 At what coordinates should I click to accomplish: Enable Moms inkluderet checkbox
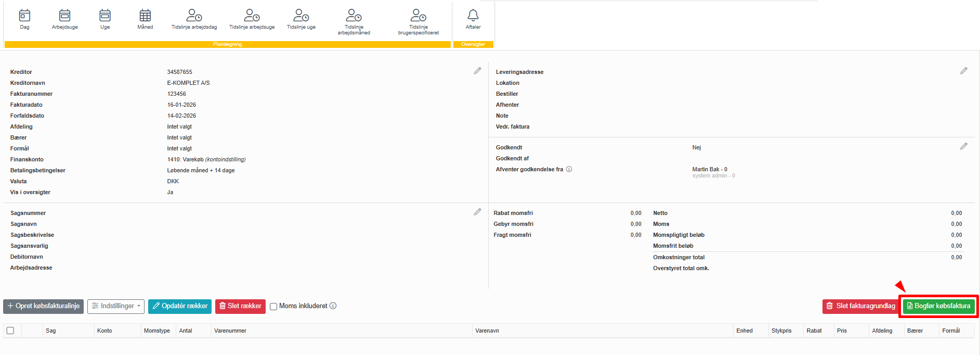(273, 307)
